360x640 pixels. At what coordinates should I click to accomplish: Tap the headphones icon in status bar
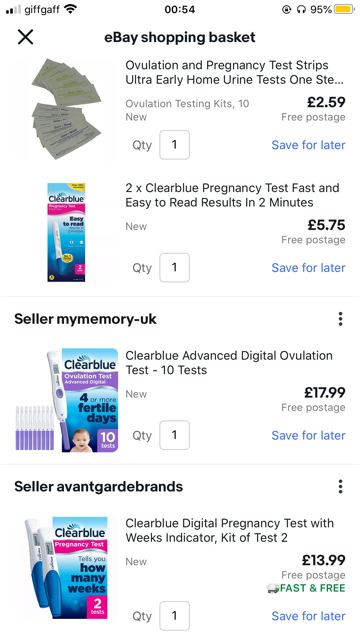[301, 9]
